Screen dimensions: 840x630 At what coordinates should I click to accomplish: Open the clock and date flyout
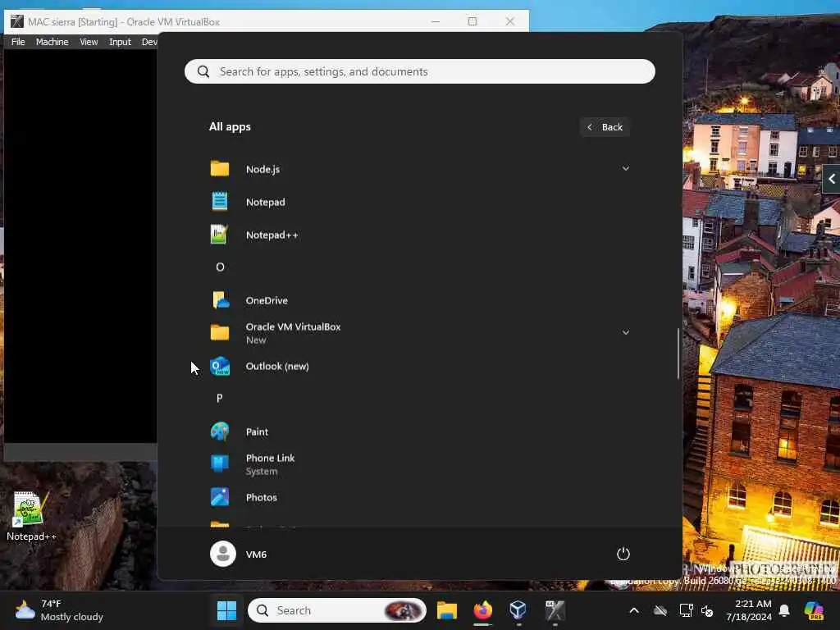[x=749, y=610]
